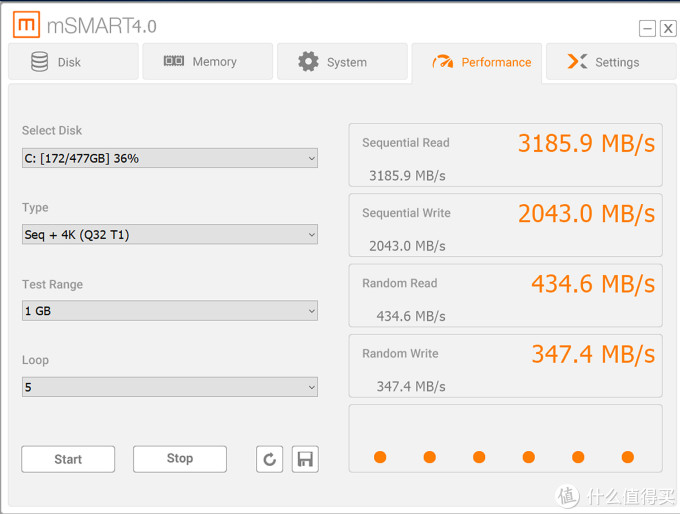Click the first orange progress dot

click(x=380, y=457)
